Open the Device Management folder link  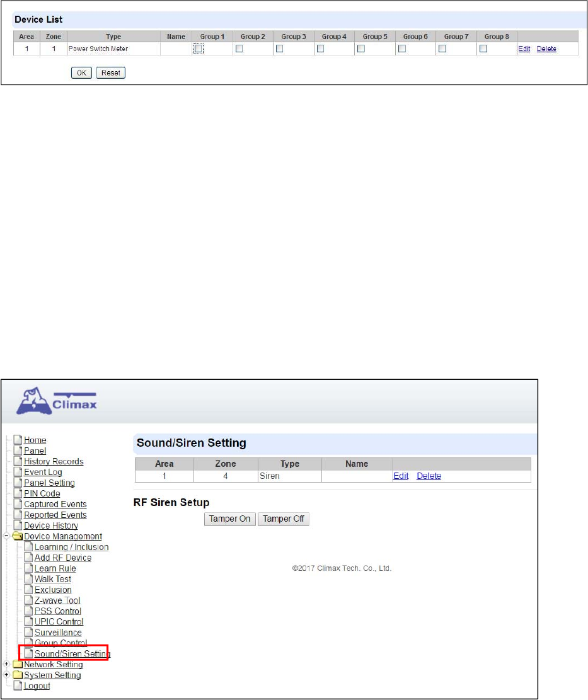63,537
